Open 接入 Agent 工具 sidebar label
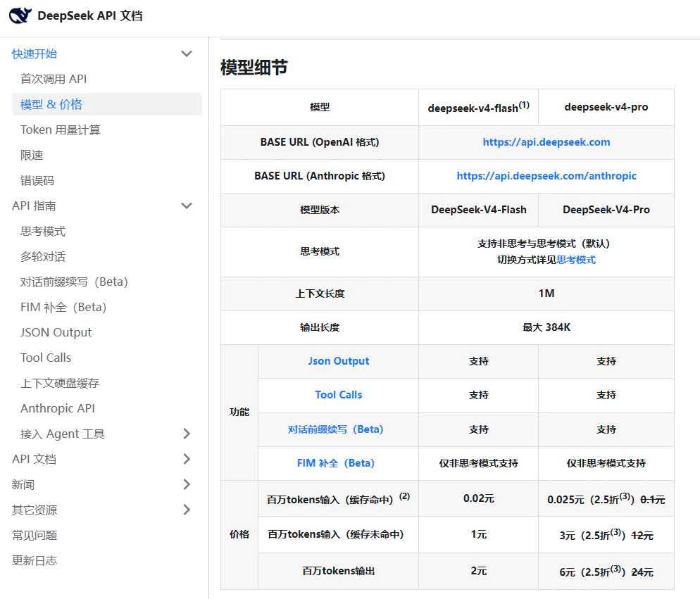Screen dimensions: 700x599 (x=63, y=434)
